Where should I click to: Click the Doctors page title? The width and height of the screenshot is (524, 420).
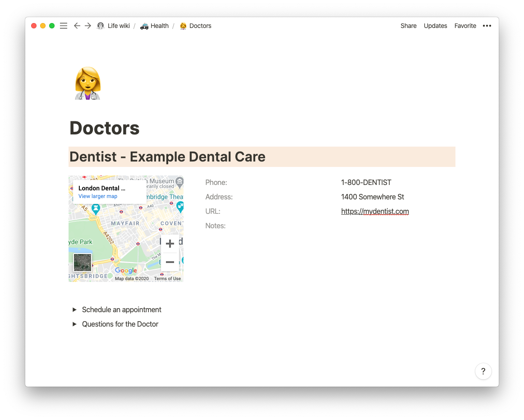[x=104, y=128]
